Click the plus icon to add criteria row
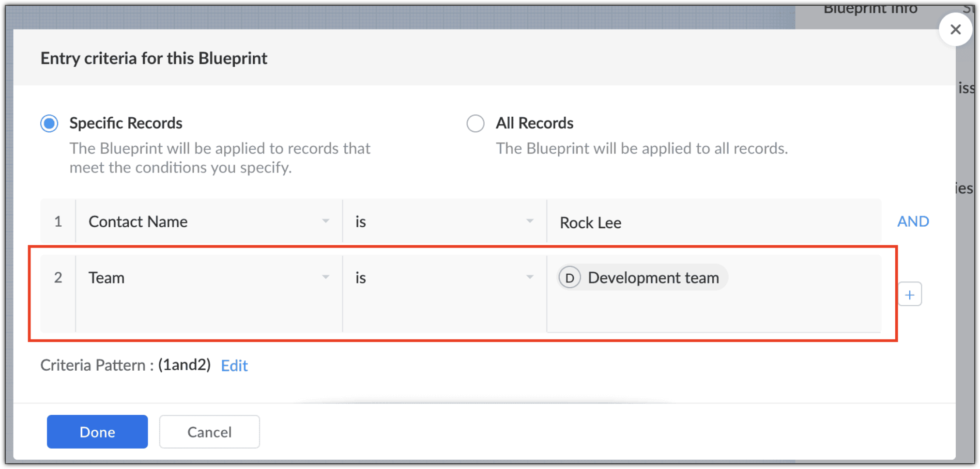The image size is (980, 469). tap(910, 295)
